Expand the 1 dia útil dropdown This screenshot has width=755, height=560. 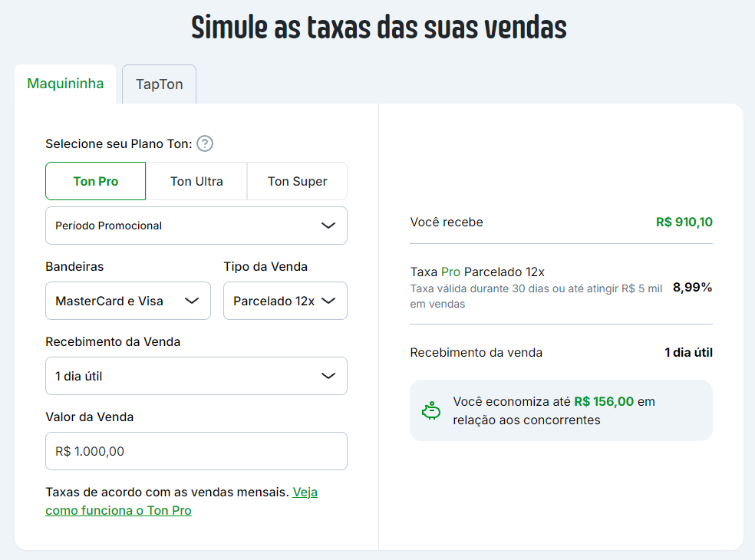196,376
